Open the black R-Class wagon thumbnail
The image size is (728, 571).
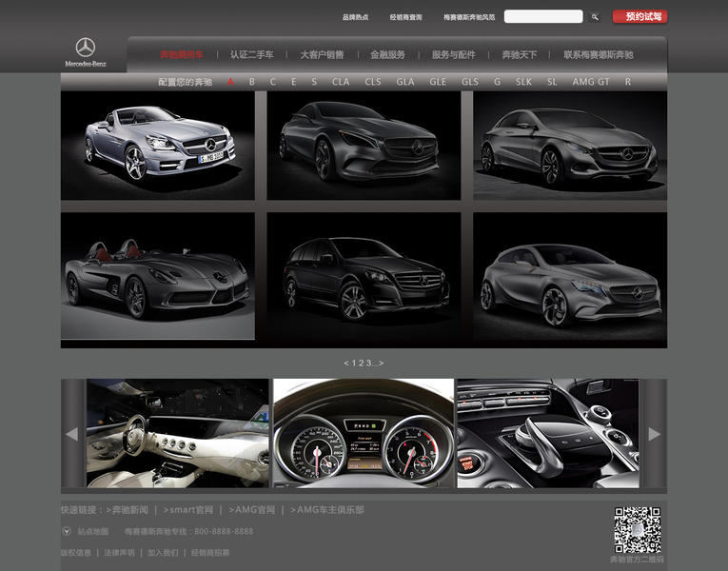coord(364,276)
